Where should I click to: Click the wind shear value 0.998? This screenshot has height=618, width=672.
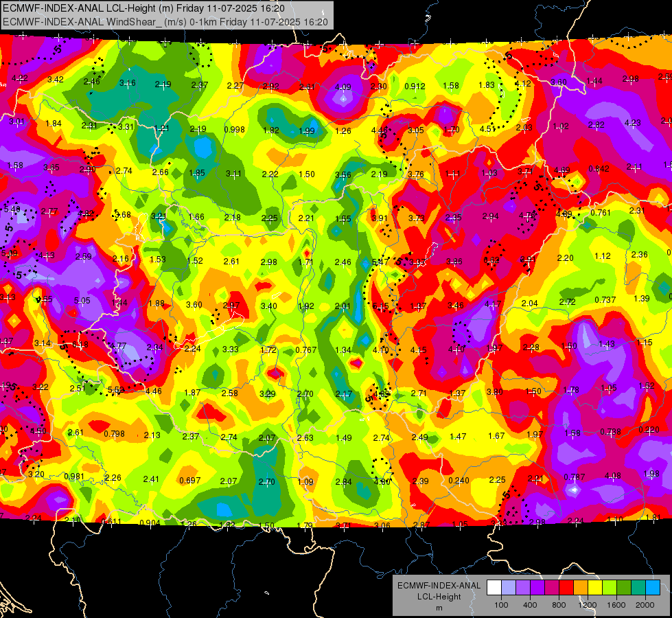pyautogui.click(x=235, y=130)
